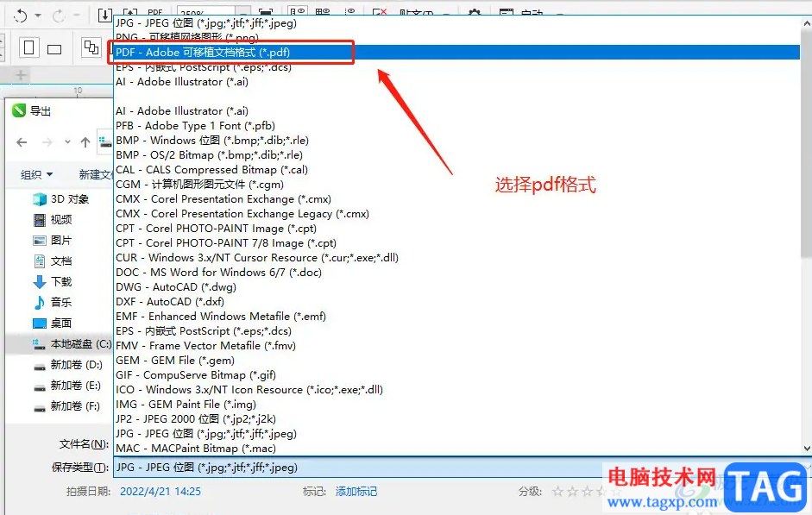812x515 pixels.
Task: Open the undo history dropdown arrow
Action: [38, 16]
